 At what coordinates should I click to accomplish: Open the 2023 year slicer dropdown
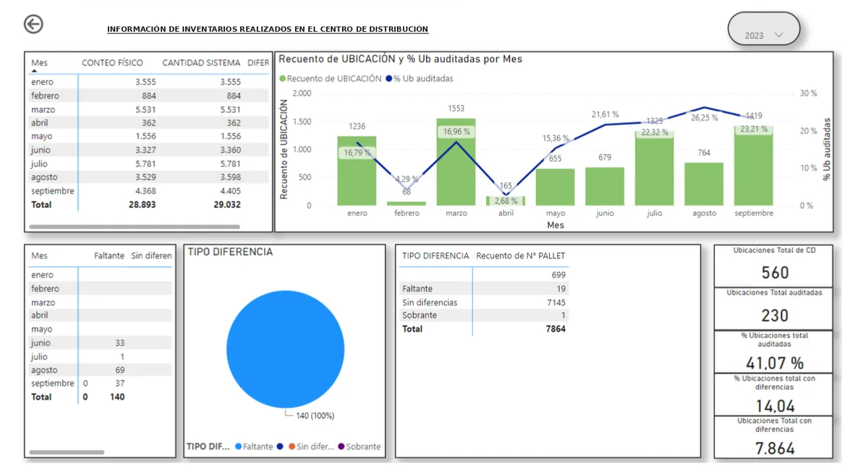[764, 29]
